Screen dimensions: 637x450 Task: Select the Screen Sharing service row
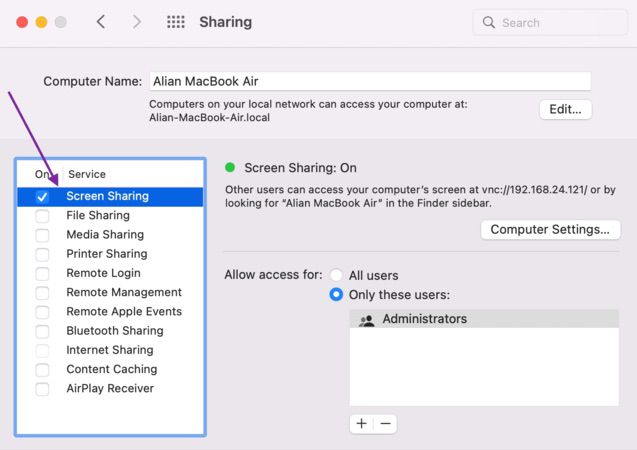[x=110, y=197]
